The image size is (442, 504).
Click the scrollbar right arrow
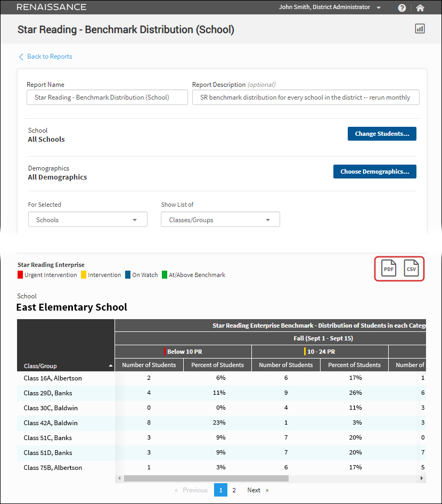point(422,478)
